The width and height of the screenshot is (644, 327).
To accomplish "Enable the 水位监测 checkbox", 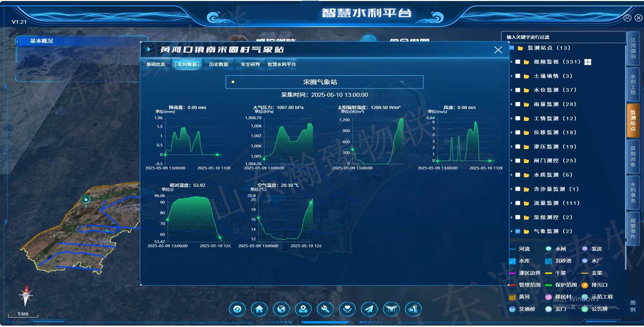I will [x=518, y=90].
